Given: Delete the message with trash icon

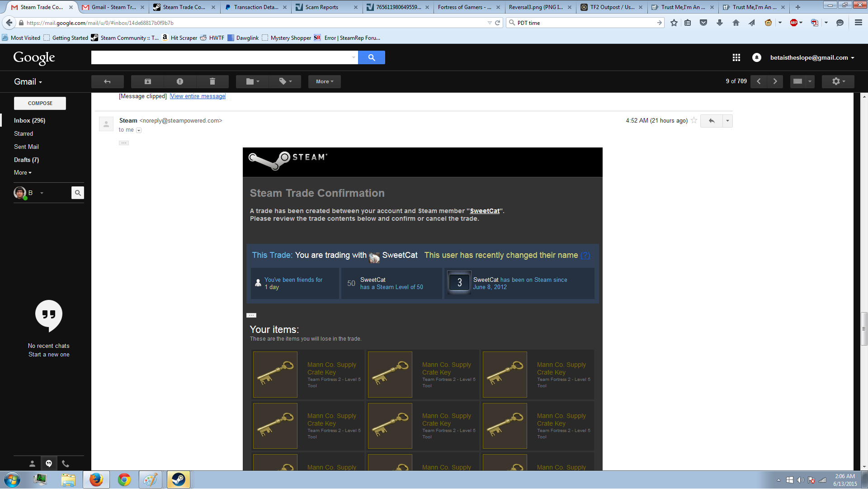Looking at the screenshot, I should 212,81.
